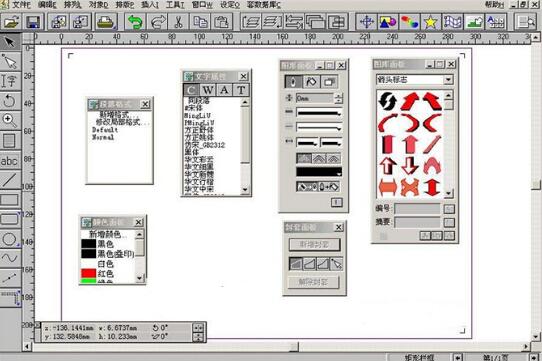Select the arrow pointer tool

pyautogui.click(x=10, y=42)
